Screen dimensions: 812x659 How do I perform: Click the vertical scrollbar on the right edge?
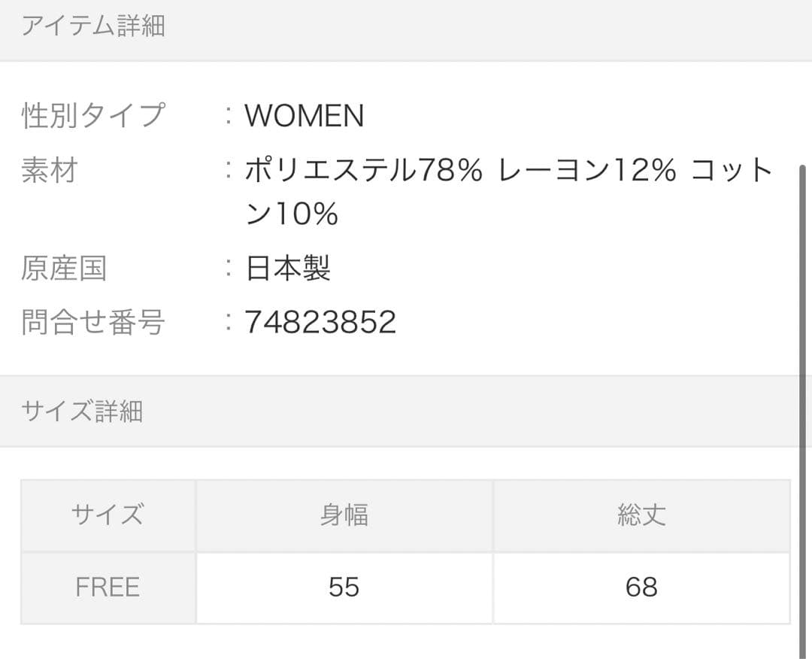pyautogui.click(x=802, y=376)
